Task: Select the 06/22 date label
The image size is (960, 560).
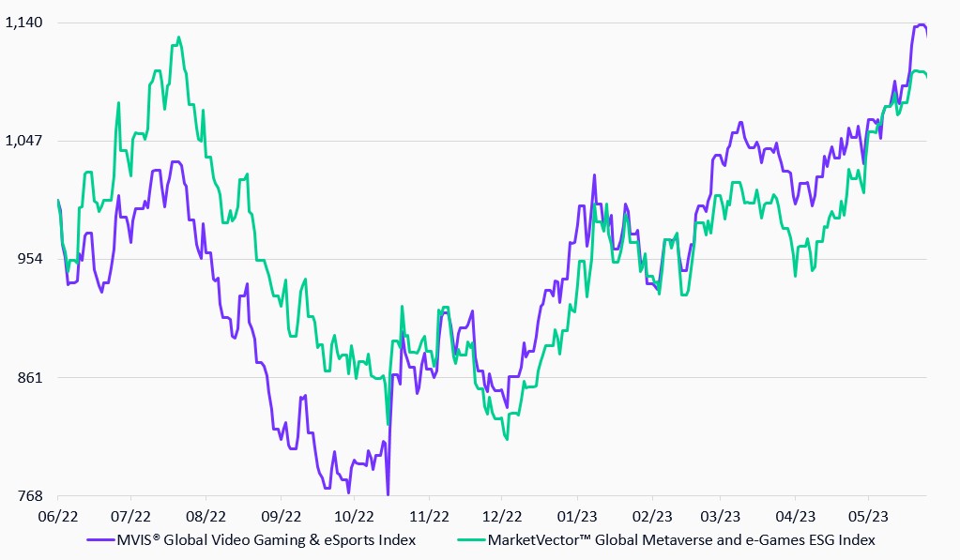Action: pyautogui.click(x=57, y=517)
